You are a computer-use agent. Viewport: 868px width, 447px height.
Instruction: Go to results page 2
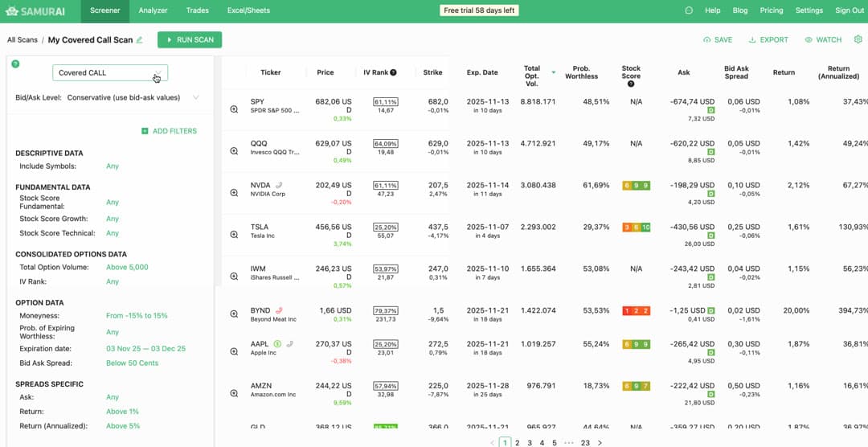517,442
